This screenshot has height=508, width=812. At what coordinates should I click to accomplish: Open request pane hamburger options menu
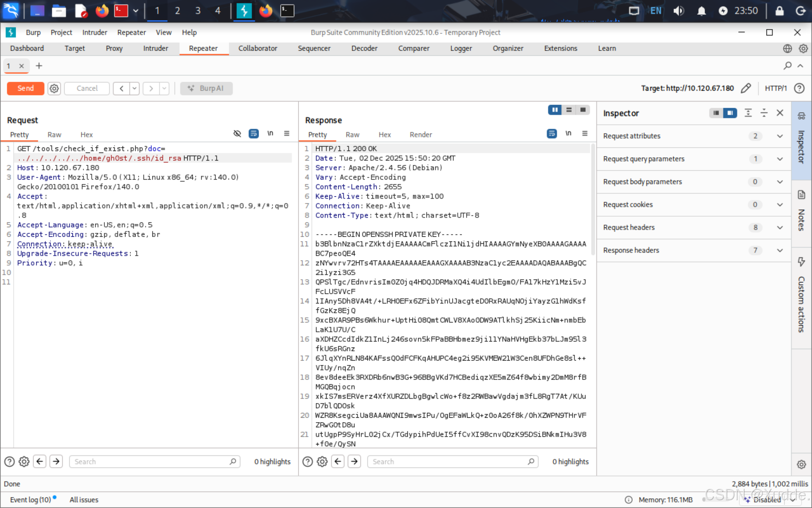pos(286,134)
